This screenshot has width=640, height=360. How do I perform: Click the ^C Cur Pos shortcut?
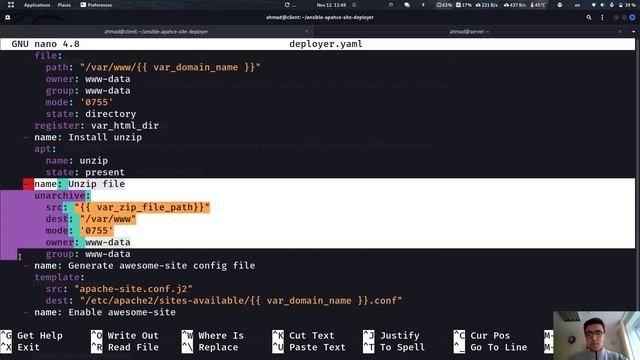click(482, 336)
